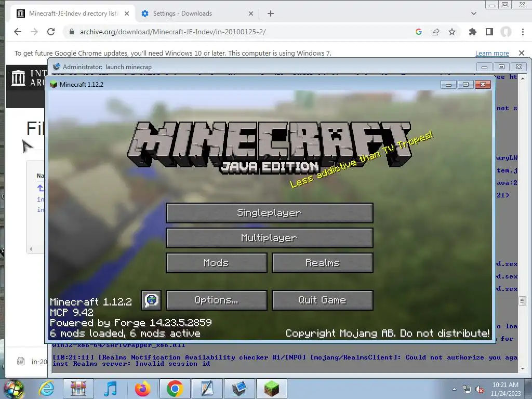Image resolution: width=532 pixels, height=399 pixels.
Task: Start a Singleplayer game
Action: [270, 212]
